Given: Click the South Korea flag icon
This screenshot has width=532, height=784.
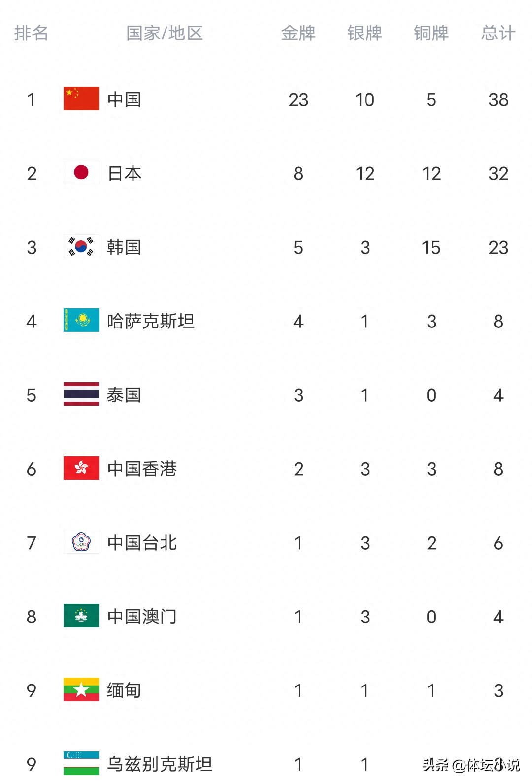Looking at the screenshot, I should pos(81,246).
